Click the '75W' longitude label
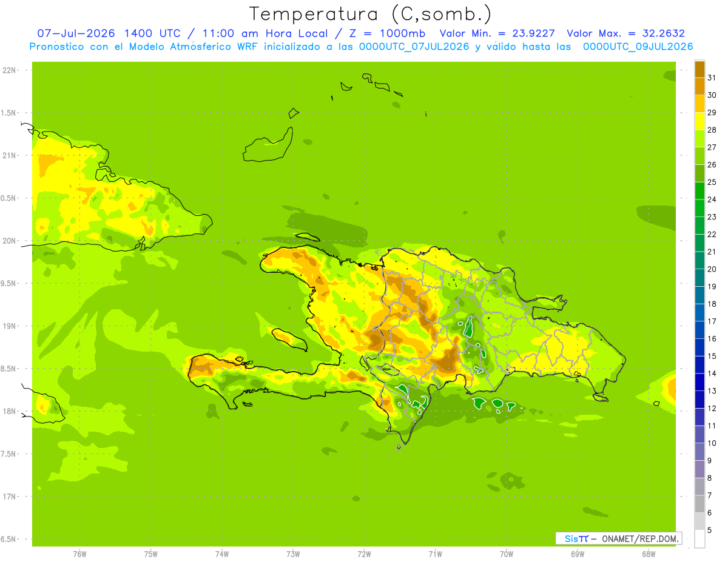 [151, 554]
